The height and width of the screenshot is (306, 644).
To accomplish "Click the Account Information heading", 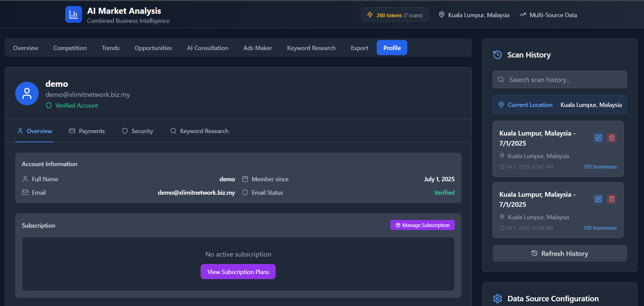I will click(x=49, y=164).
